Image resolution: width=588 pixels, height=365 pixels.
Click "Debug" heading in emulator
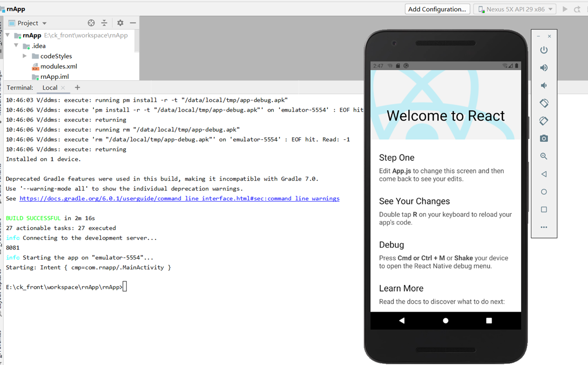(391, 244)
